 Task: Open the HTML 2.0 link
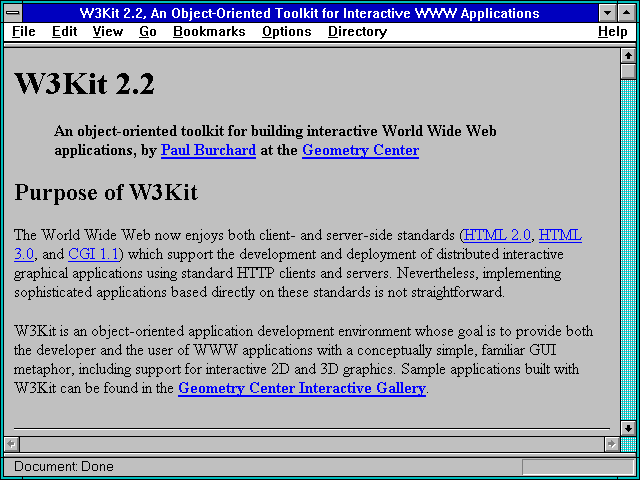coord(497,235)
